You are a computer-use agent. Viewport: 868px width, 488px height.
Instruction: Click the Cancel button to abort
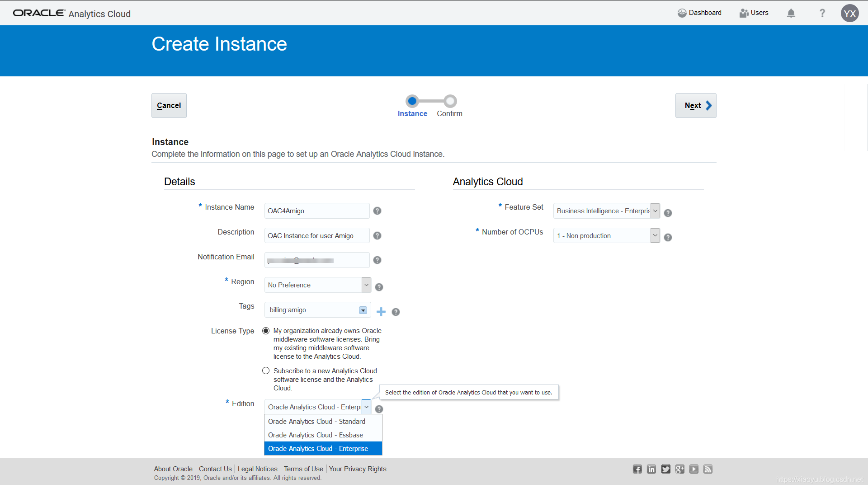(x=169, y=105)
